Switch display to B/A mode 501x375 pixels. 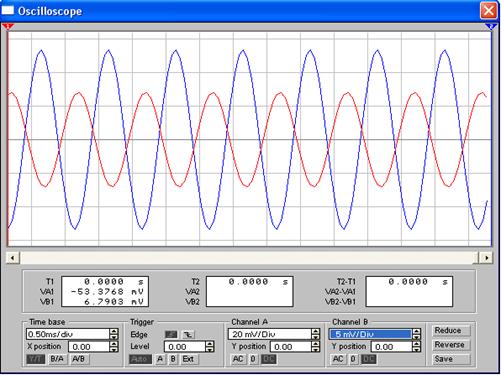(57, 359)
